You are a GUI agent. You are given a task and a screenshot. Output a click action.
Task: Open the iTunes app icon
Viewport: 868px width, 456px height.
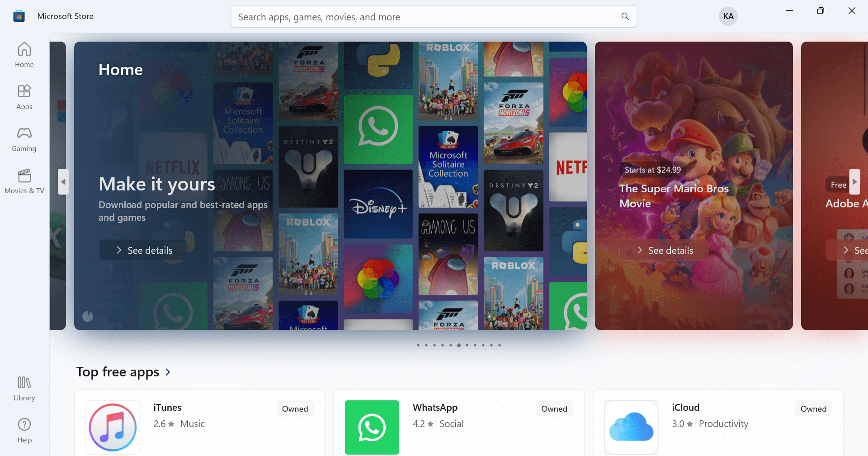tap(113, 427)
